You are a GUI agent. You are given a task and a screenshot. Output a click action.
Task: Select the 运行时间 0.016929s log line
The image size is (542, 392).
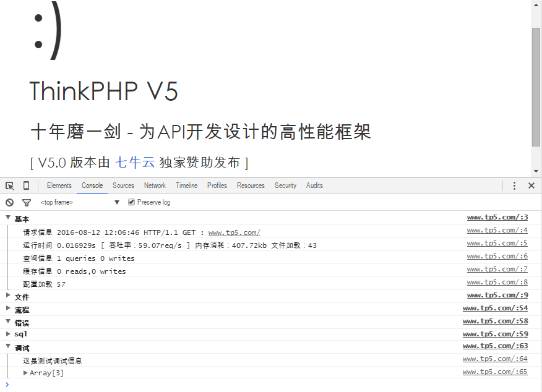tap(170, 245)
